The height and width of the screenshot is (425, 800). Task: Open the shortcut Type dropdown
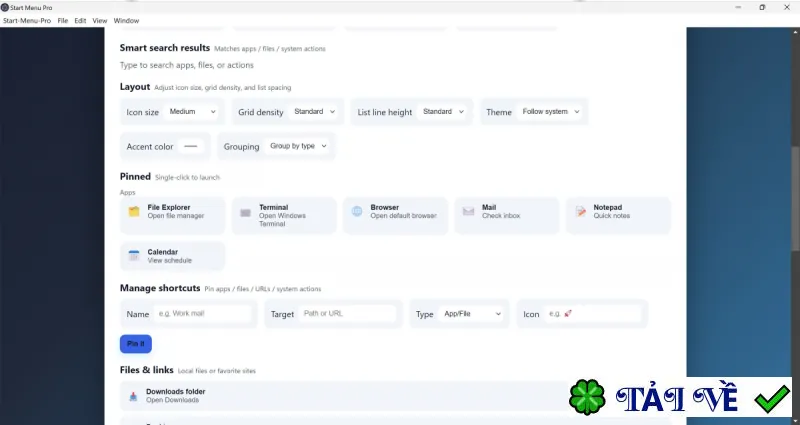471,314
